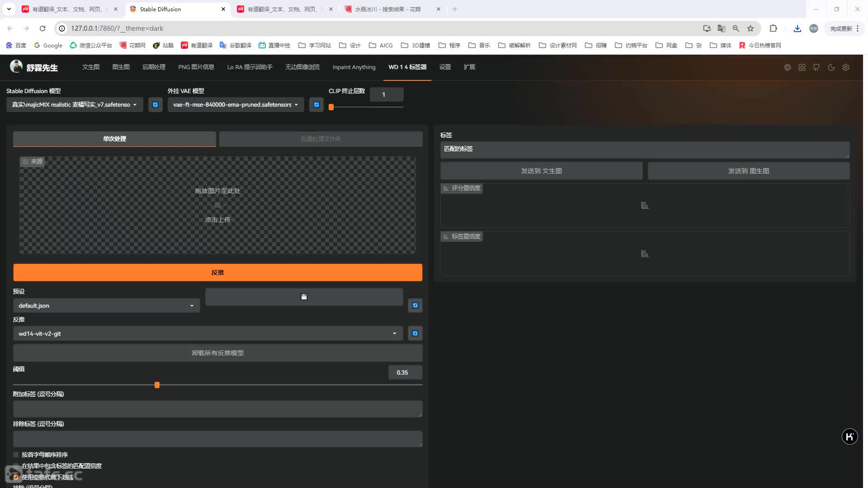Open browser extensions puzzle icon

click(773, 28)
